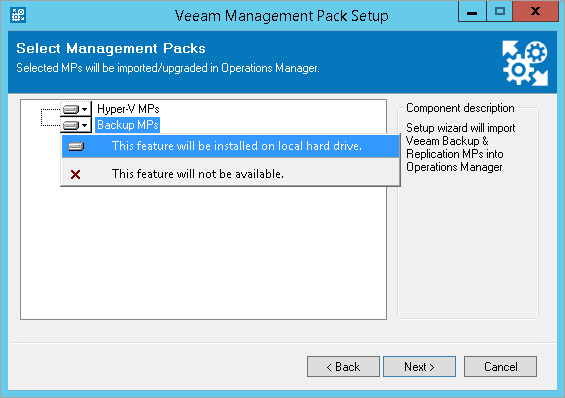The image size is (565, 398).
Task: Choose 'This feature will not be available'
Action: pyautogui.click(x=230, y=174)
